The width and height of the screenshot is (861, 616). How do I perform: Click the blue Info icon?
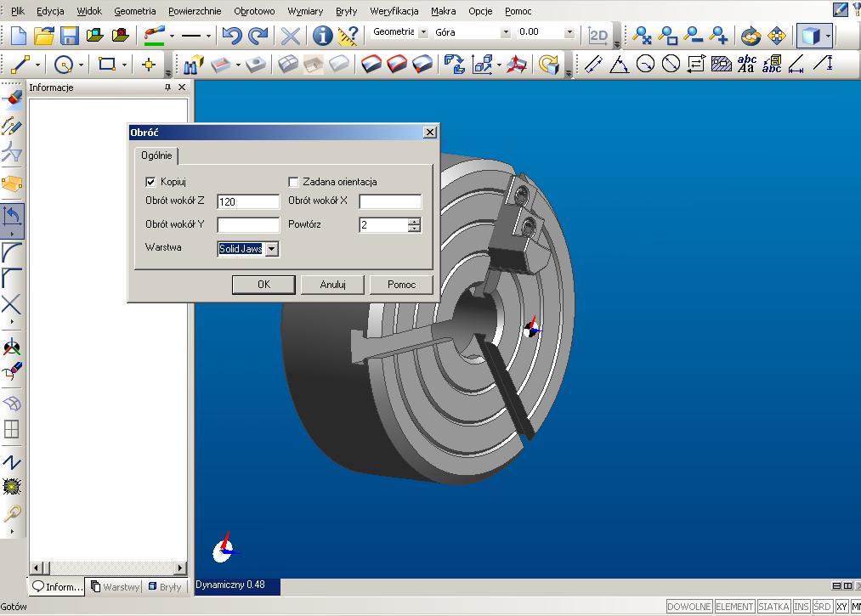pyautogui.click(x=322, y=36)
